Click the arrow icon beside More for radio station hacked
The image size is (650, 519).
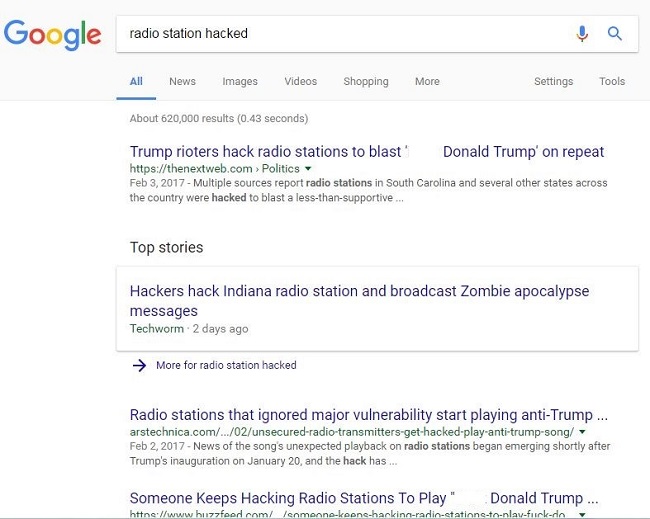pyautogui.click(x=139, y=365)
